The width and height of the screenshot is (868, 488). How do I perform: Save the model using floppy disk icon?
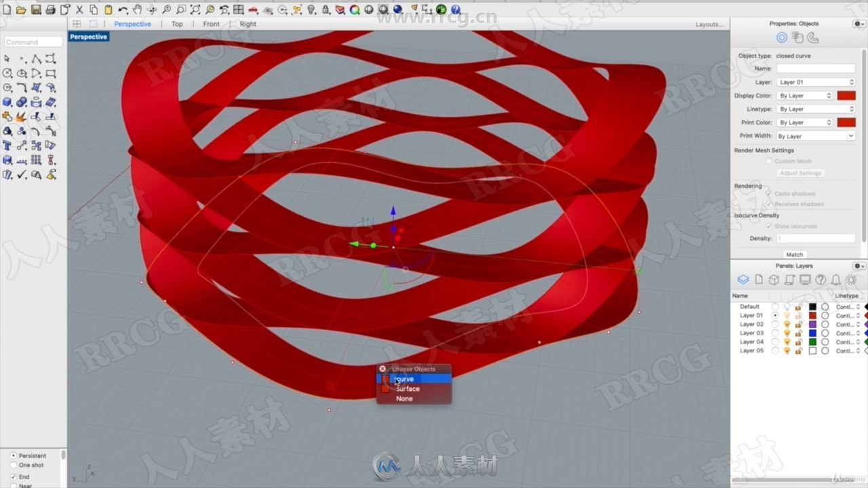coord(36,9)
